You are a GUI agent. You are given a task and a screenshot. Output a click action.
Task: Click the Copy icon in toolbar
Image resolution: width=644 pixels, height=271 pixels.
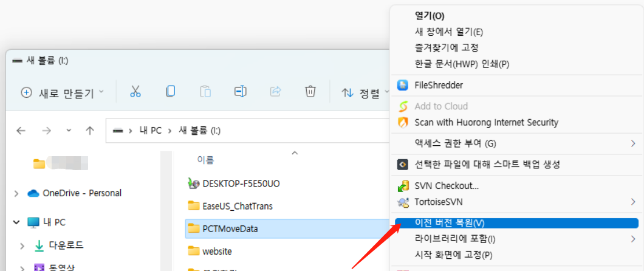pyautogui.click(x=170, y=91)
